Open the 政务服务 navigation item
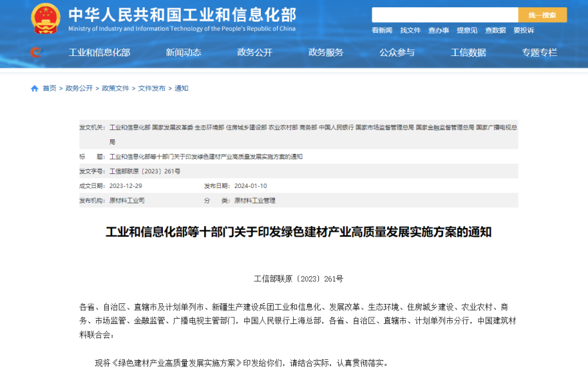 point(326,53)
